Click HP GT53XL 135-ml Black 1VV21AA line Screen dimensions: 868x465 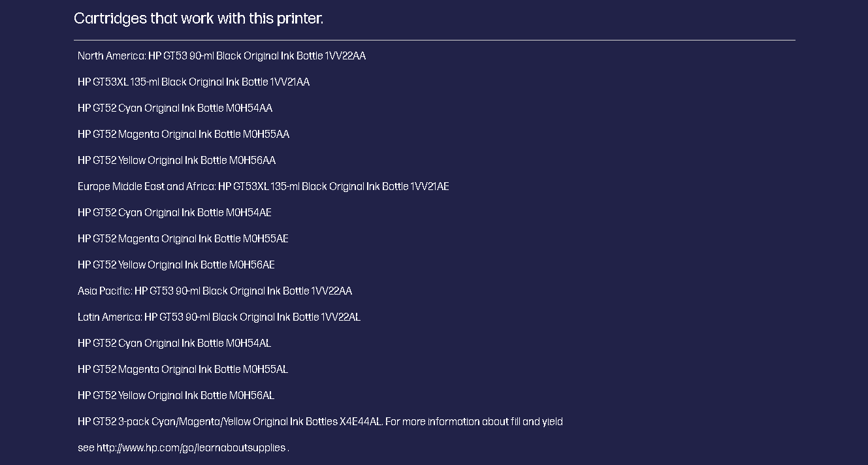click(x=193, y=82)
